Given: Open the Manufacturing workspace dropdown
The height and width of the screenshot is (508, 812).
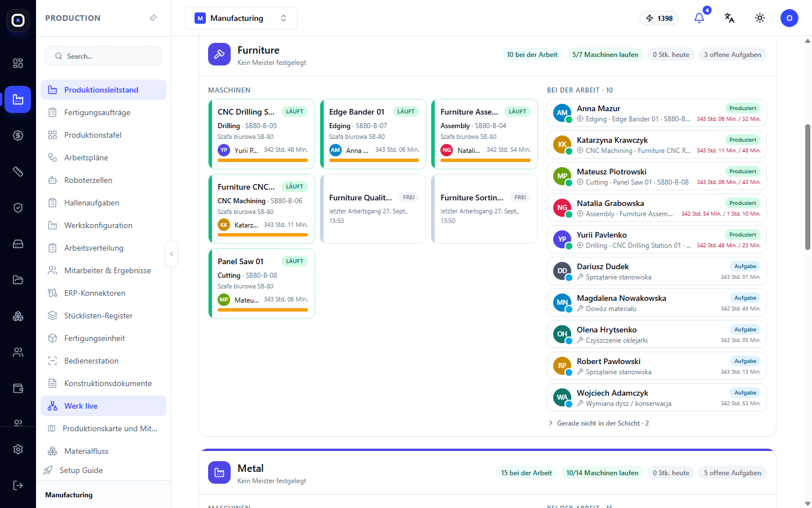Looking at the screenshot, I should pos(241,18).
